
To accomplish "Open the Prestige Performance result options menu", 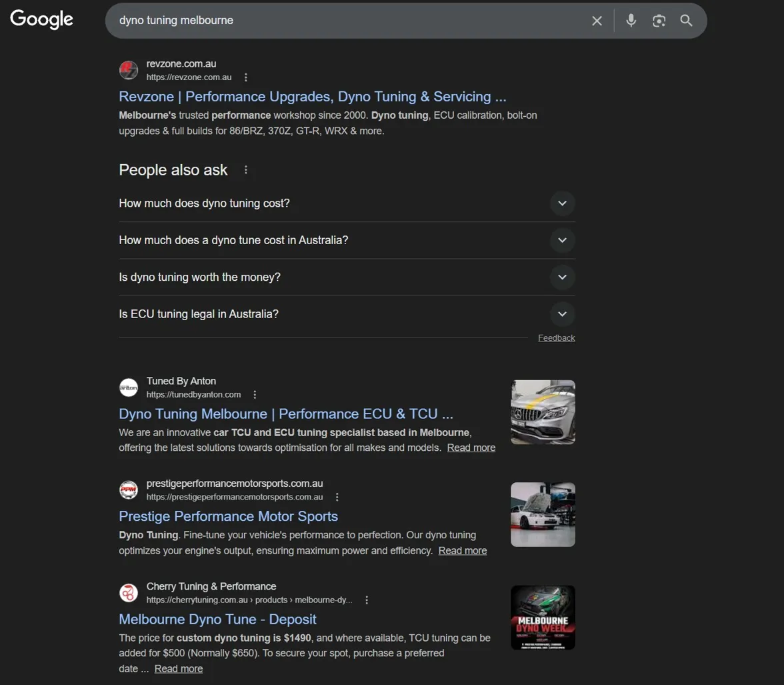I will (337, 497).
